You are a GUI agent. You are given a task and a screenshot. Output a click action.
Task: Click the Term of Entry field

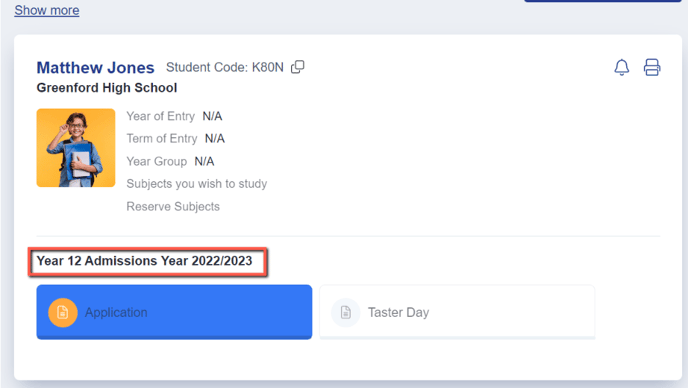click(176, 139)
